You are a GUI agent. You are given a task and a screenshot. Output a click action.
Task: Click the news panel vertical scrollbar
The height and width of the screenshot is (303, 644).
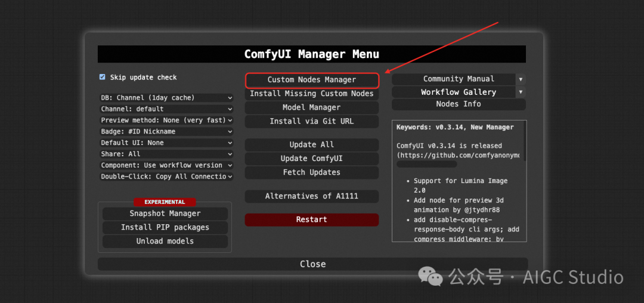click(x=525, y=140)
